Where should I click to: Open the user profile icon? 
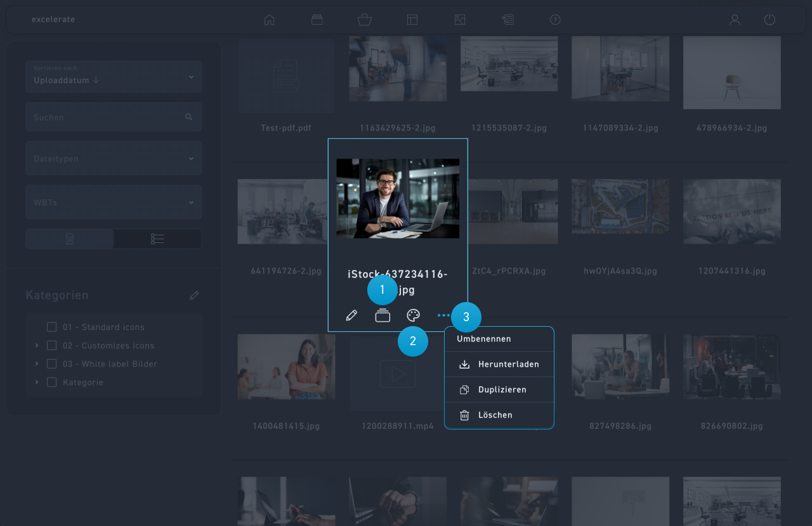point(735,20)
